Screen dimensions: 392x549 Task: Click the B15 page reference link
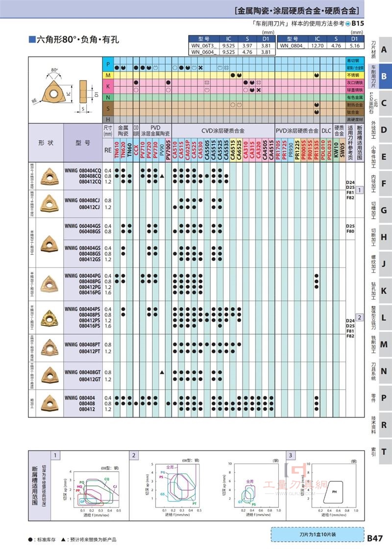point(357,24)
